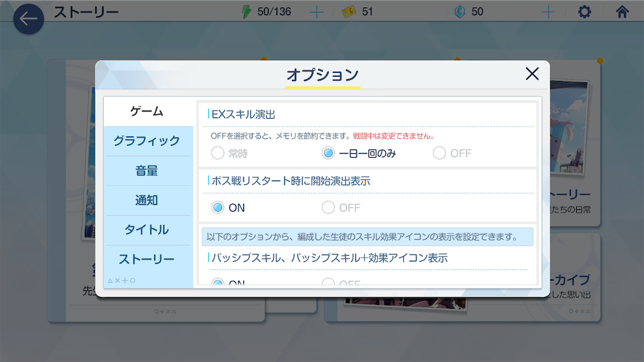644x362 pixels.
Task: Click the ストーリー page title
Action: coord(86,12)
